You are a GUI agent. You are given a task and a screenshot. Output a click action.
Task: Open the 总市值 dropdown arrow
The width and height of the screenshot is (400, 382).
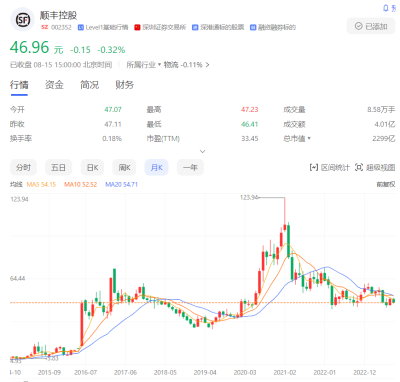[x=309, y=138]
